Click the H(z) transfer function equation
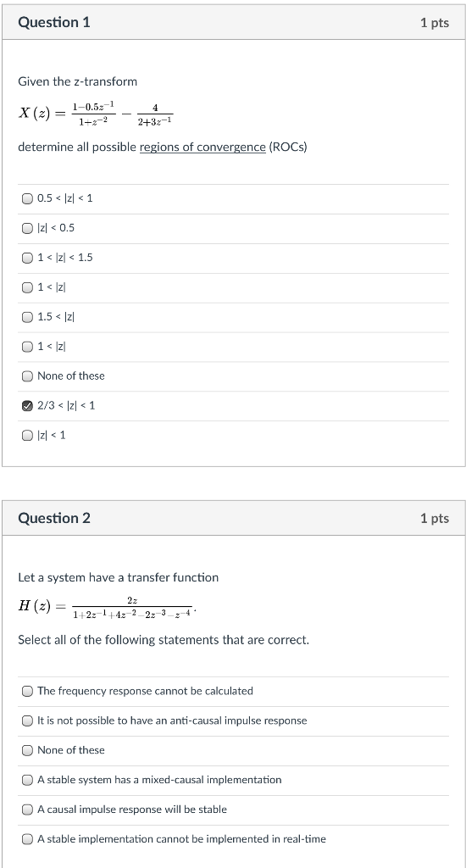Screen dimensions: 466x868 [107, 607]
